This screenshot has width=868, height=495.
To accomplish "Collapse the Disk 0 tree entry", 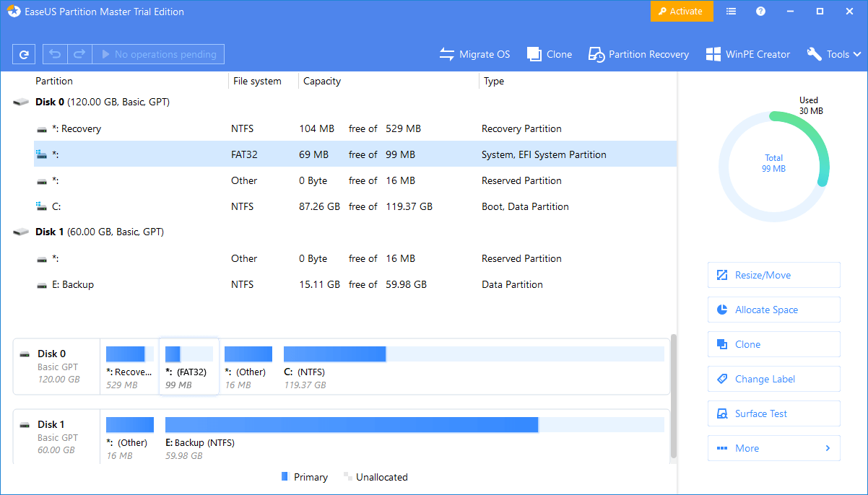I will click(19, 102).
